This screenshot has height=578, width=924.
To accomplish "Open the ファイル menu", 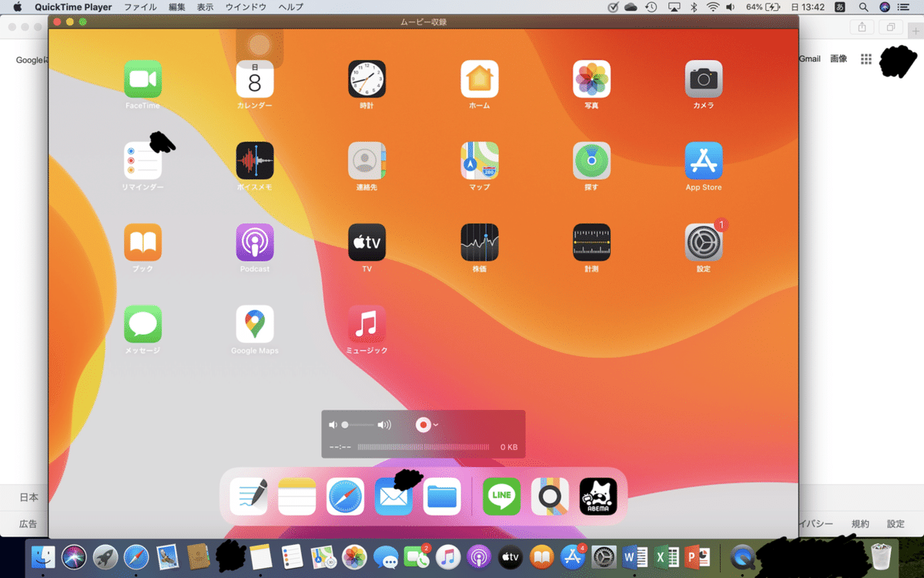I will [140, 7].
